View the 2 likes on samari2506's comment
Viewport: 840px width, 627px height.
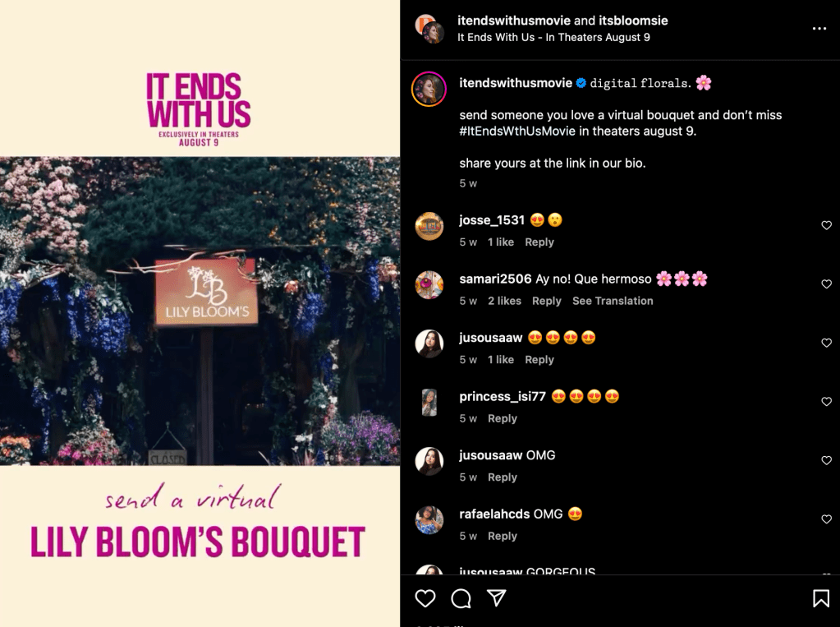(x=504, y=301)
